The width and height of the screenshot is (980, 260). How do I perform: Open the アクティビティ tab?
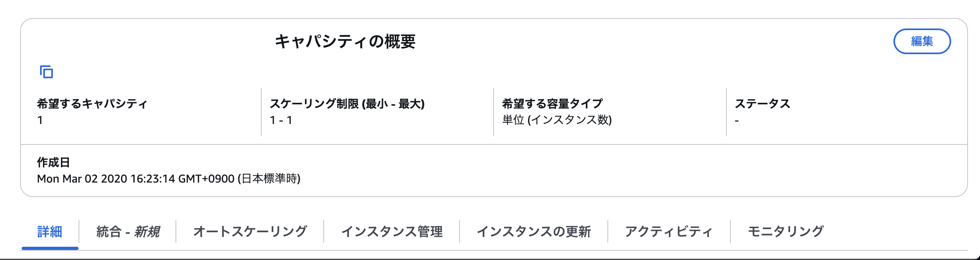coord(668,231)
